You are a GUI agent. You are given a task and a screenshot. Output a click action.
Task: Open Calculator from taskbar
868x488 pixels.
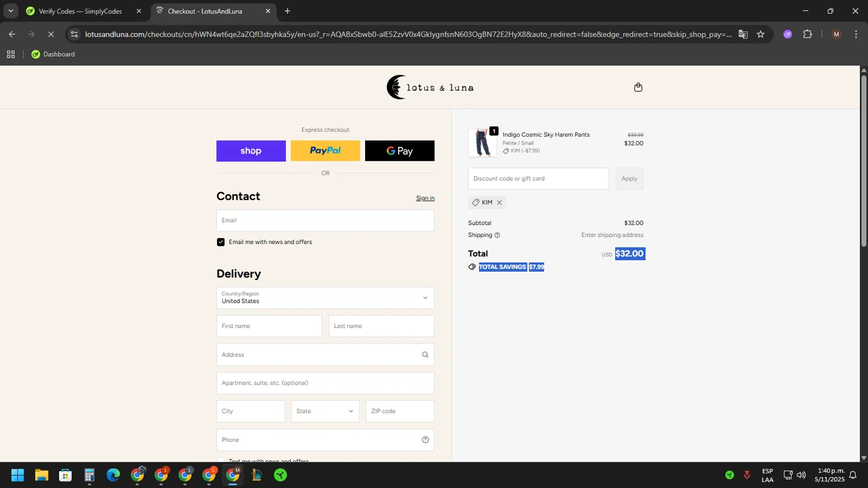(x=89, y=475)
